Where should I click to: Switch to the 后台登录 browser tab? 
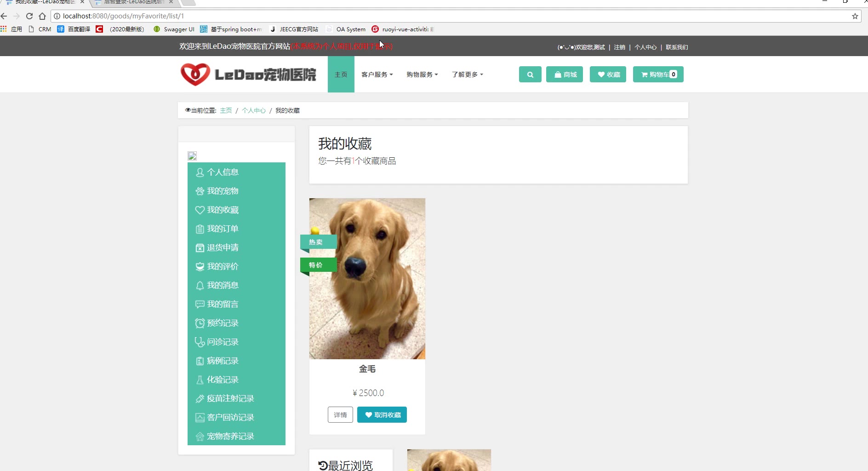(133, 3)
